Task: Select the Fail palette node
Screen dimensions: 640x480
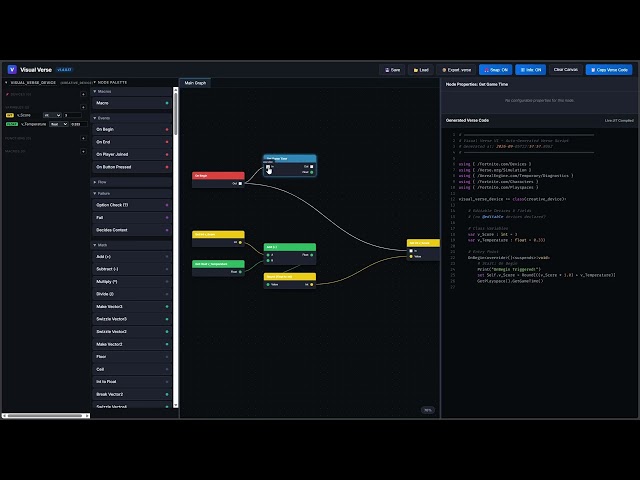Action: [x=131, y=218]
